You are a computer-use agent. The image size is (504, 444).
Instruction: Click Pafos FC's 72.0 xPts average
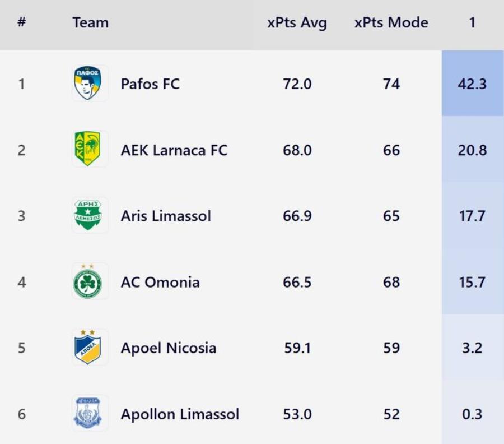click(x=297, y=84)
